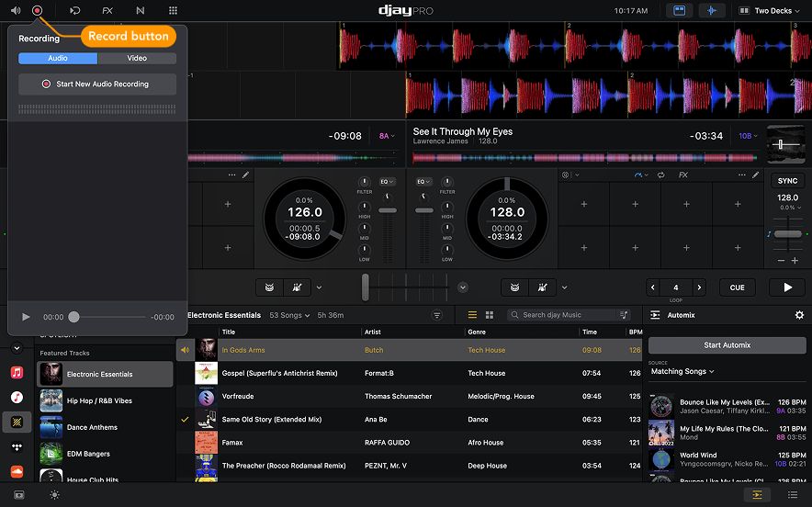Switch library to grid view
812x507 pixels.
(x=490, y=315)
